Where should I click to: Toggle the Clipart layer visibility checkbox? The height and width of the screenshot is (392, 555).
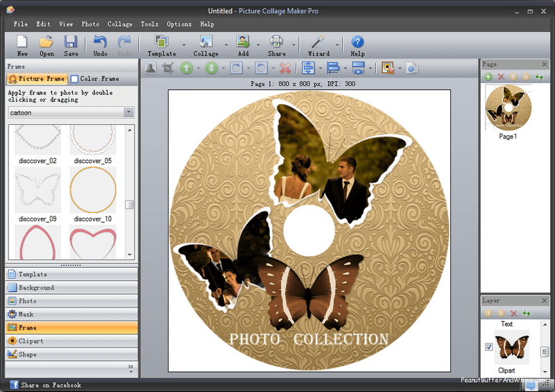[x=489, y=347]
